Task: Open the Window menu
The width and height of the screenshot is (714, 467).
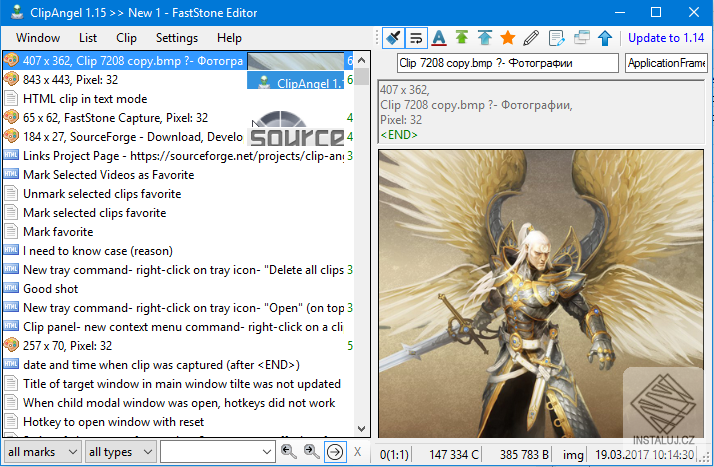Action: pyautogui.click(x=38, y=38)
